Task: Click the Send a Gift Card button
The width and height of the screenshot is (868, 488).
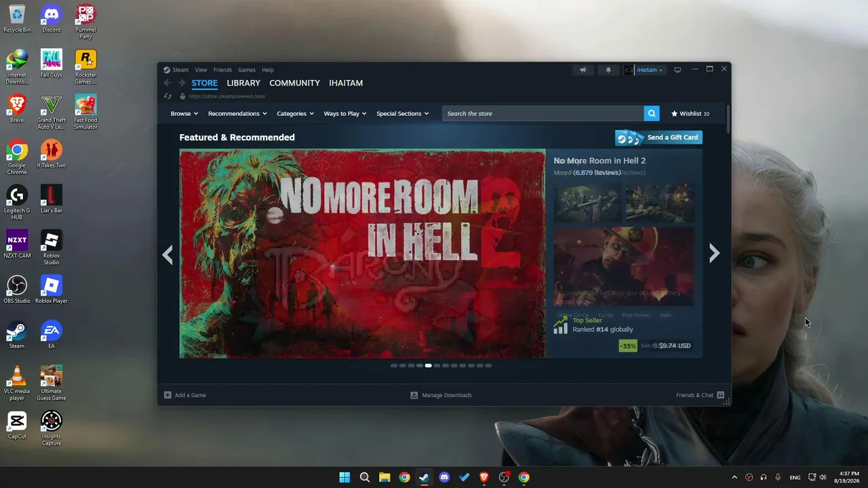Action: pyautogui.click(x=658, y=138)
